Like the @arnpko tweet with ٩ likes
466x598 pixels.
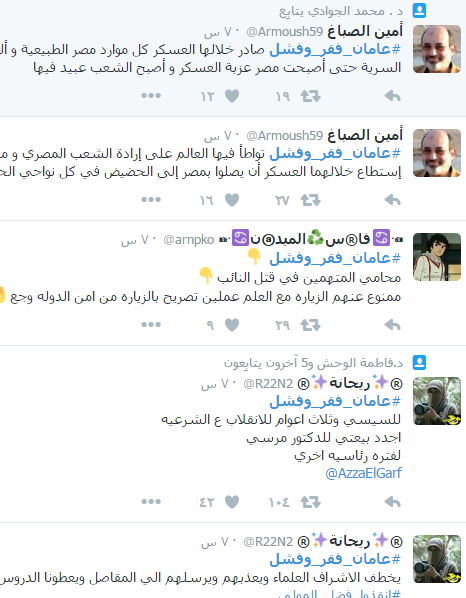click(232, 325)
